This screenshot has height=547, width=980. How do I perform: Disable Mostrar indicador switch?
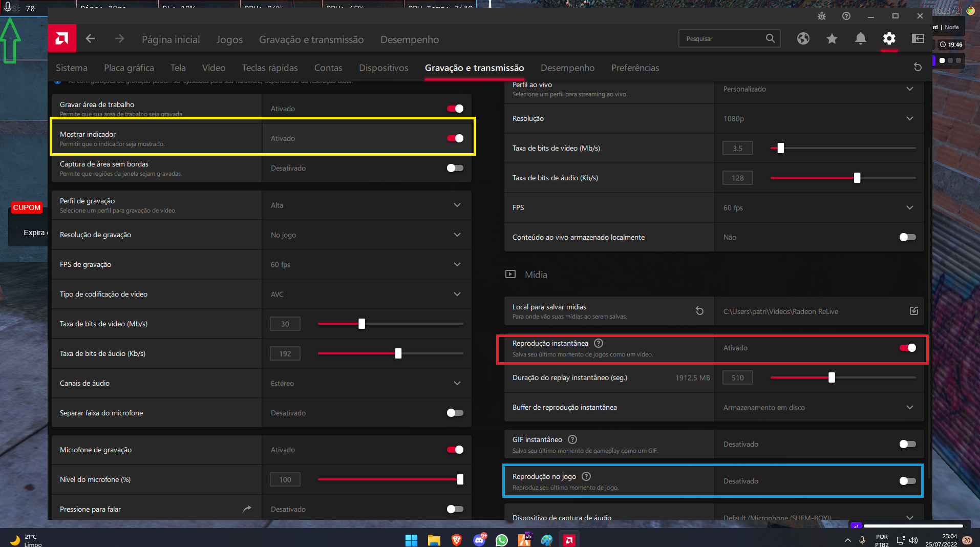455,138
